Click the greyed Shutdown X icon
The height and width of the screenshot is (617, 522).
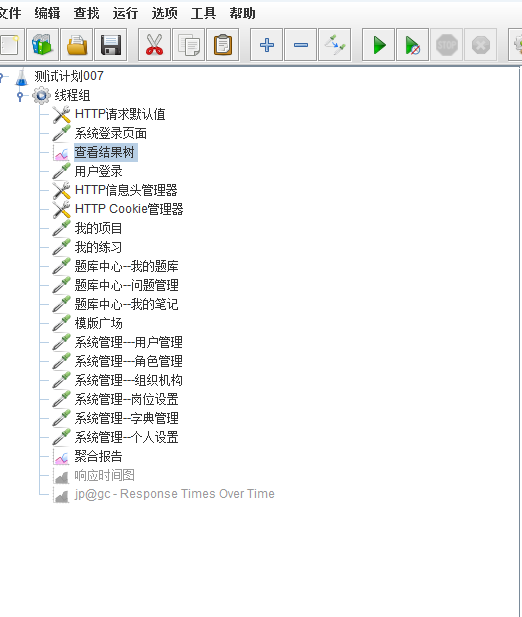coord(481,44)
